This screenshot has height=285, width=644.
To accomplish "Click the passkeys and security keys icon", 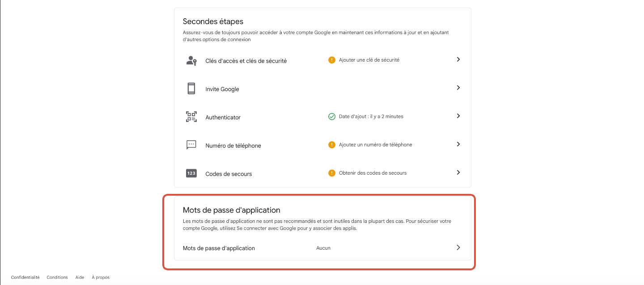I will 191,61.
